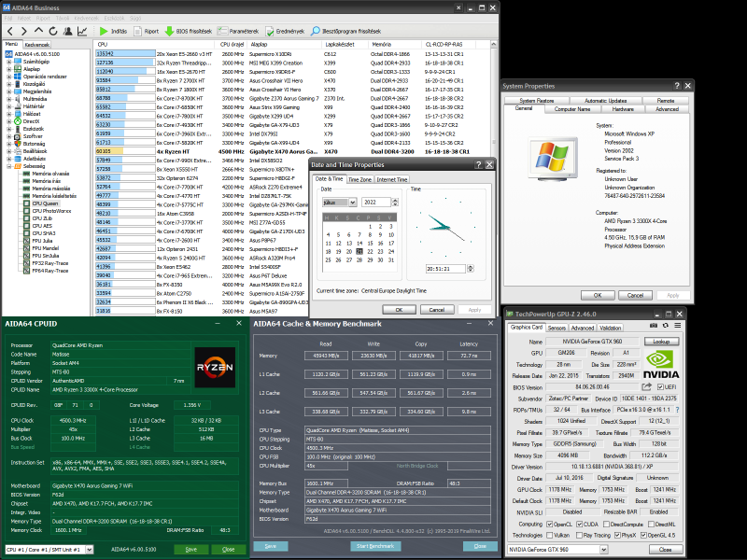This screenshot has height=560, width=747.
Task: Switch to Sensors tab in GPU-Z
Action: point(557,328)
